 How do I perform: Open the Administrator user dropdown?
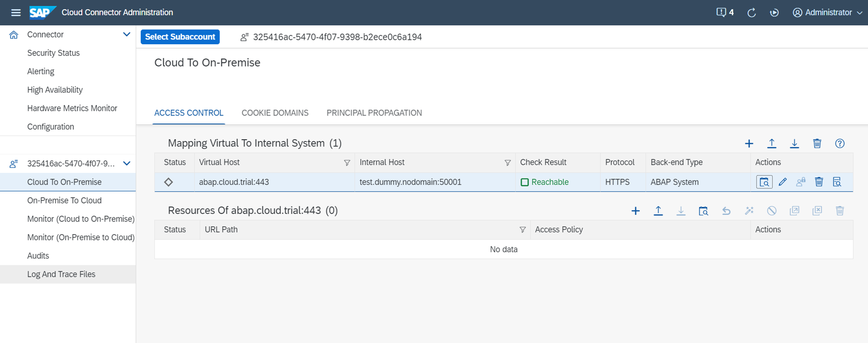[827, 13]
